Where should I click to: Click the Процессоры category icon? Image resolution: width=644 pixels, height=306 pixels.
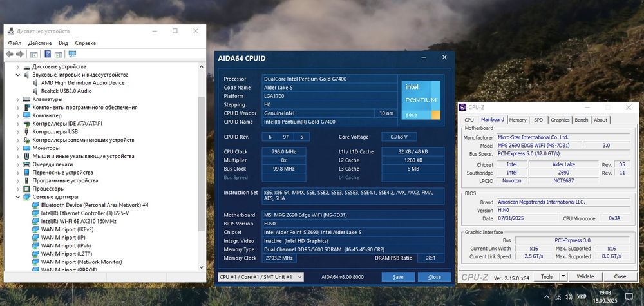[26, 189]
